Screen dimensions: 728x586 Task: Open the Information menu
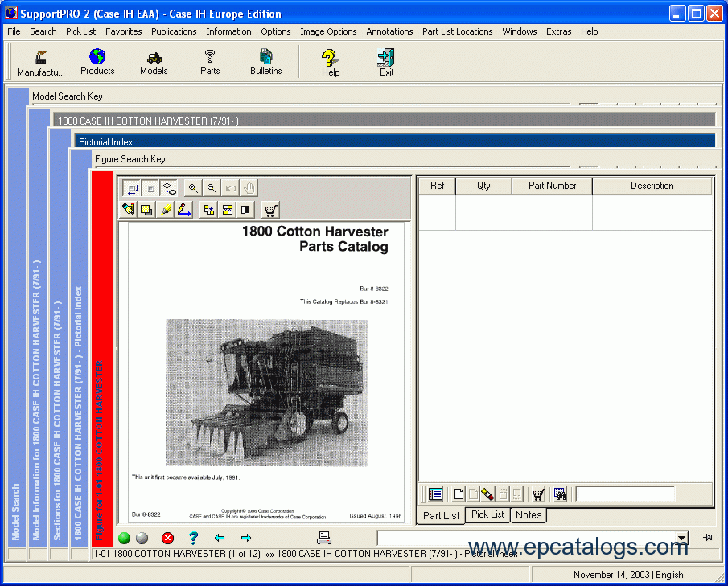click(x=228, y=31)
